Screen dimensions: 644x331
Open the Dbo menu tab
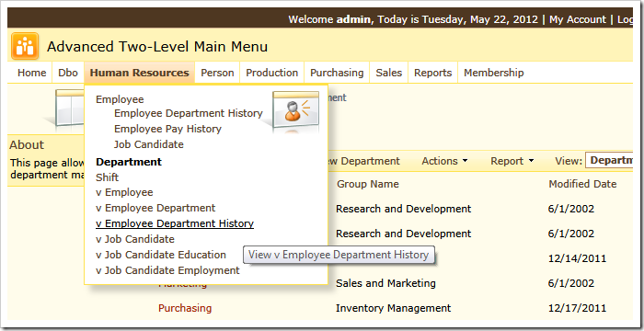(68, 73)
